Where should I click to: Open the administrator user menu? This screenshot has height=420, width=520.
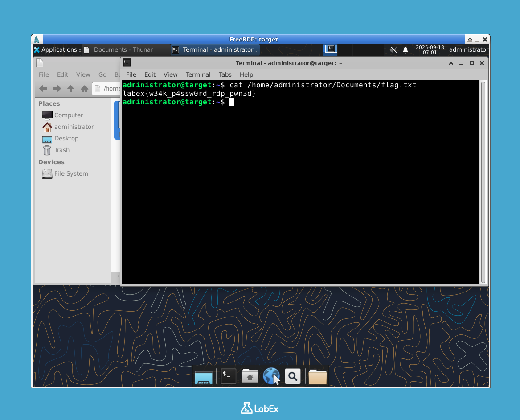click(468, 50)
